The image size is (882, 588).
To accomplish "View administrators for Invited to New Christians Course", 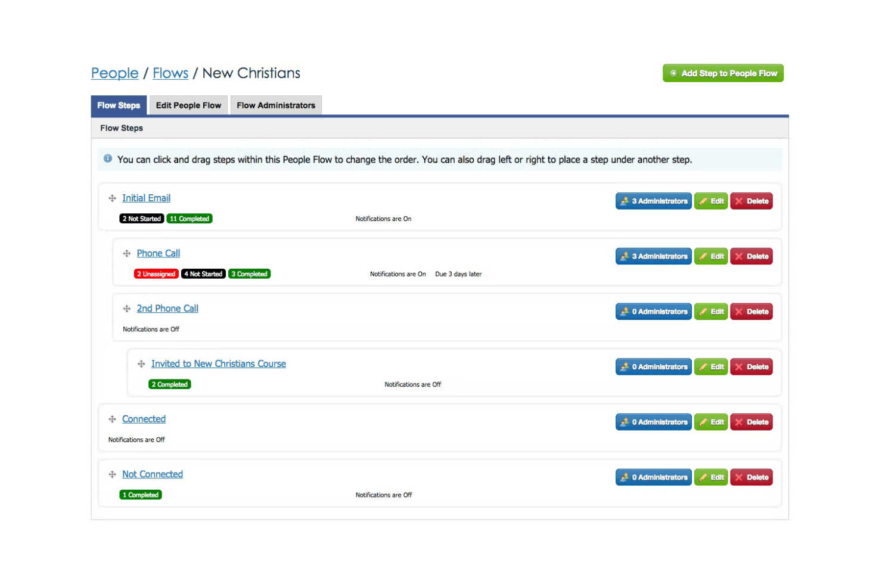I will click(654, 367).
